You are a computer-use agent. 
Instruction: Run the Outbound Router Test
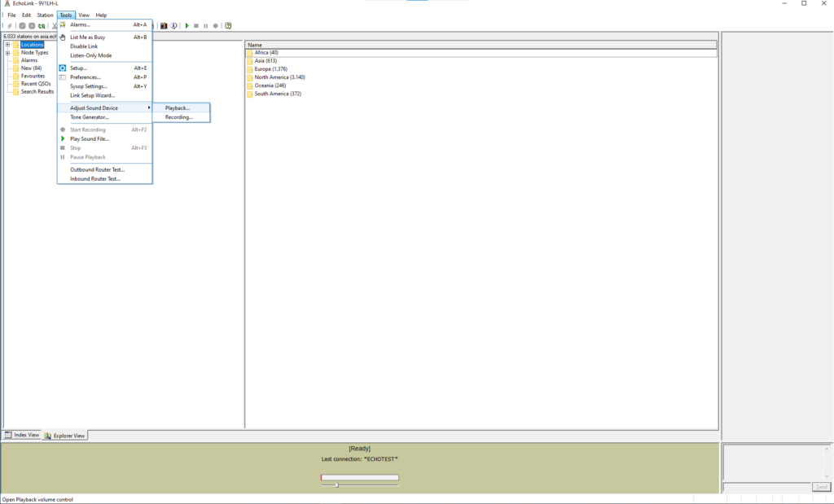click(105, 169)
